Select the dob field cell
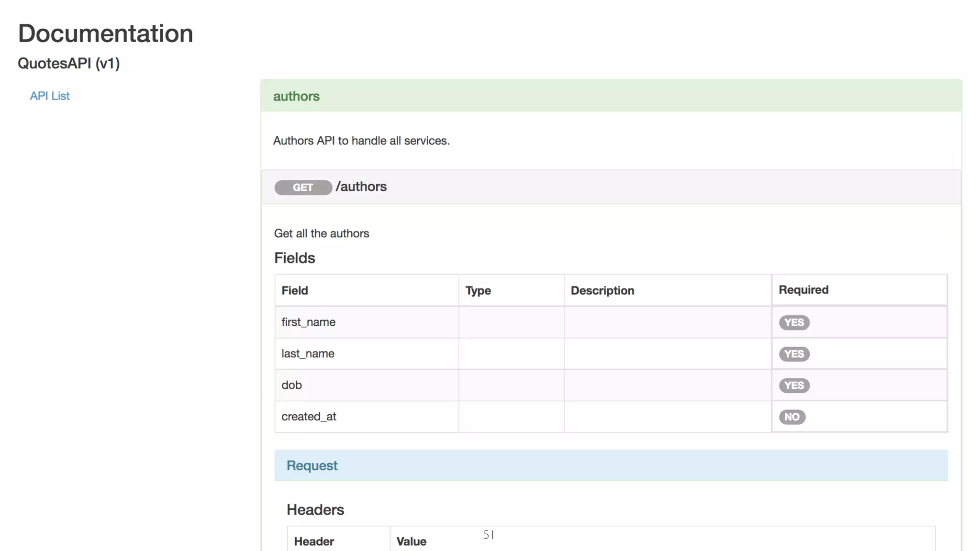The width and height of the screenshot is (980, 551). pos(292,386)
